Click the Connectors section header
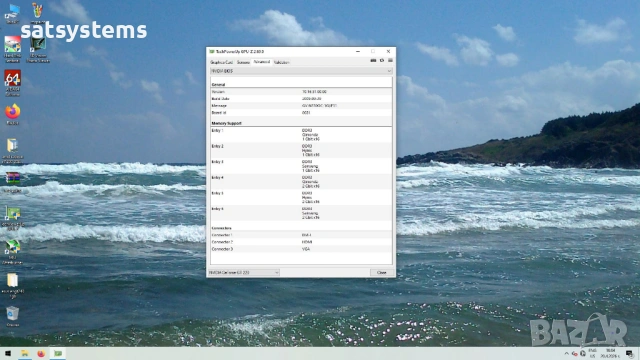 pyautogui.click(x=221, y=228)
